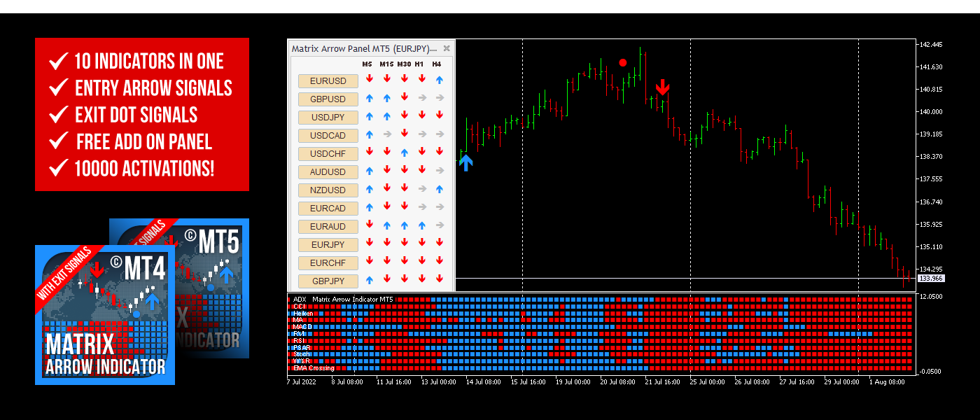980x420 pixels.
Task: Select the H1 timeframe column header
Action: [x=419, y=64]
